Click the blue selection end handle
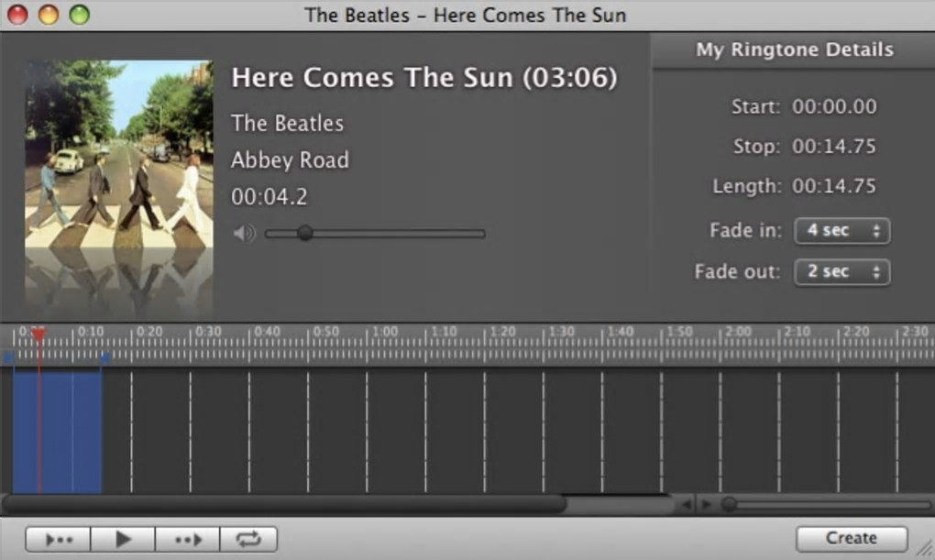935x560 pixels. coord(104,357)
